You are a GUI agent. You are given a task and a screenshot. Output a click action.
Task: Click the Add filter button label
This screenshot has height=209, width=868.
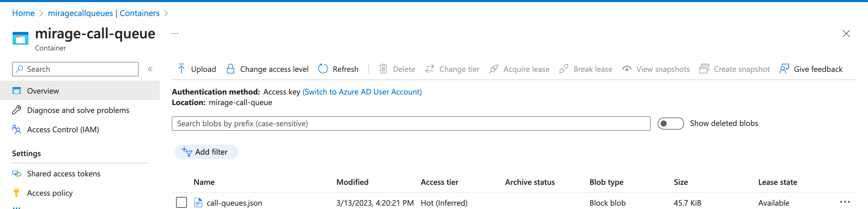[211, 152]
